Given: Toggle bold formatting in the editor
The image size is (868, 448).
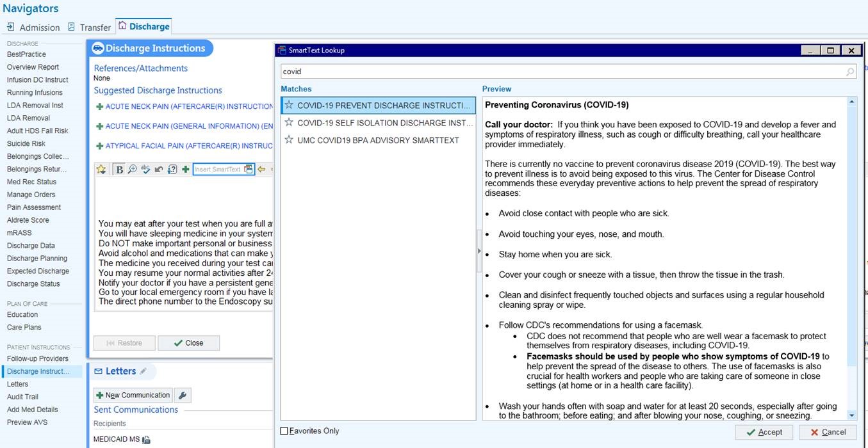Looking at the screenshot, I should point(119,170).
